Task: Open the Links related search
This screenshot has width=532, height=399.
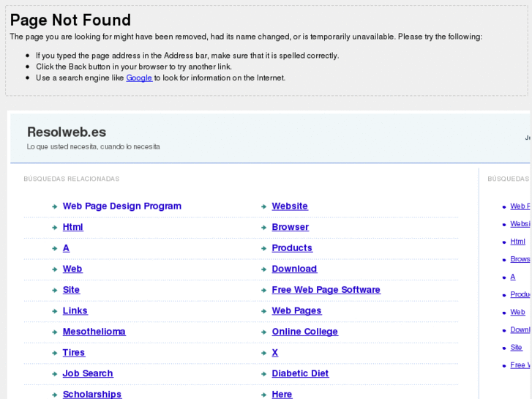Action: point(75,311)
